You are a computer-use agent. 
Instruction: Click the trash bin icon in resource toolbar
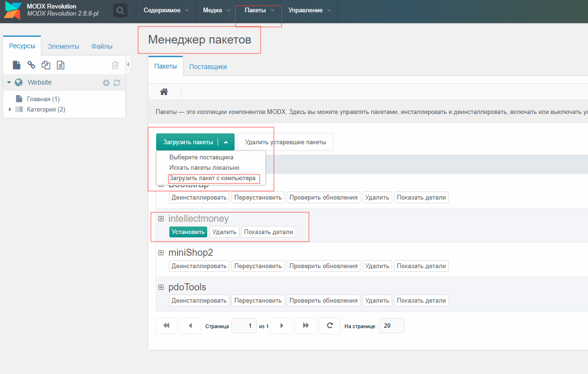click(x=115, y=65)
